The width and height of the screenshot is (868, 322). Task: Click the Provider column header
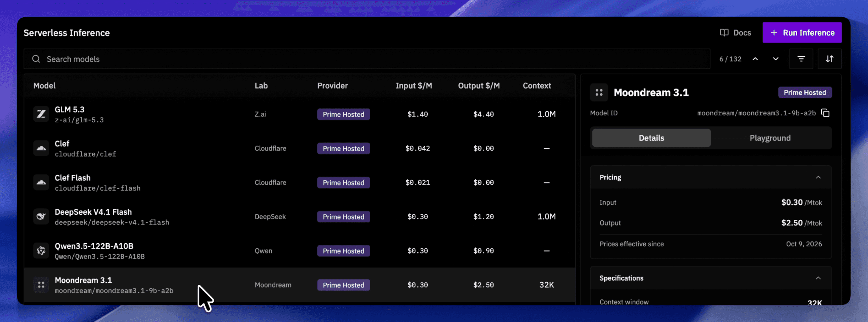coord(332,86)
